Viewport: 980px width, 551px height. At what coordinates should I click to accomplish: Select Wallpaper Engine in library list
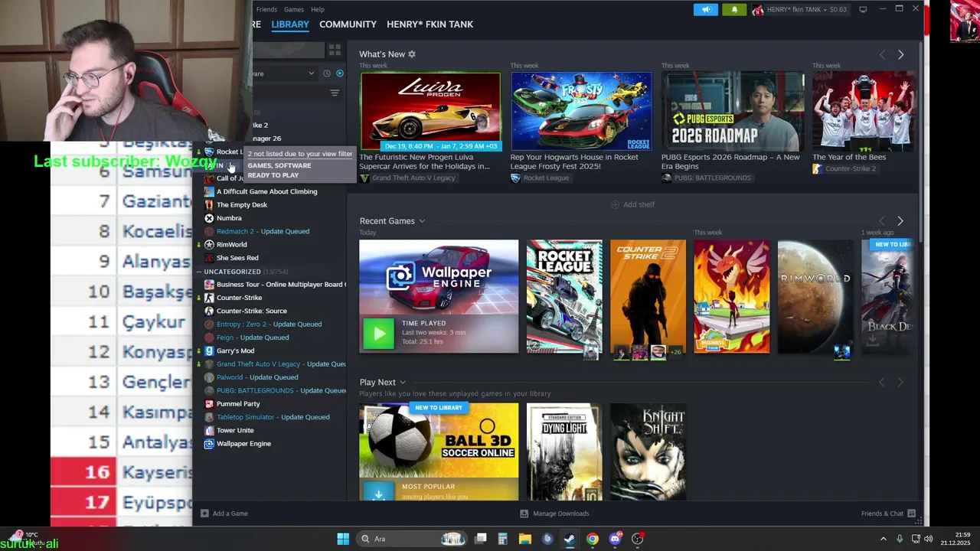pos(243,443)
